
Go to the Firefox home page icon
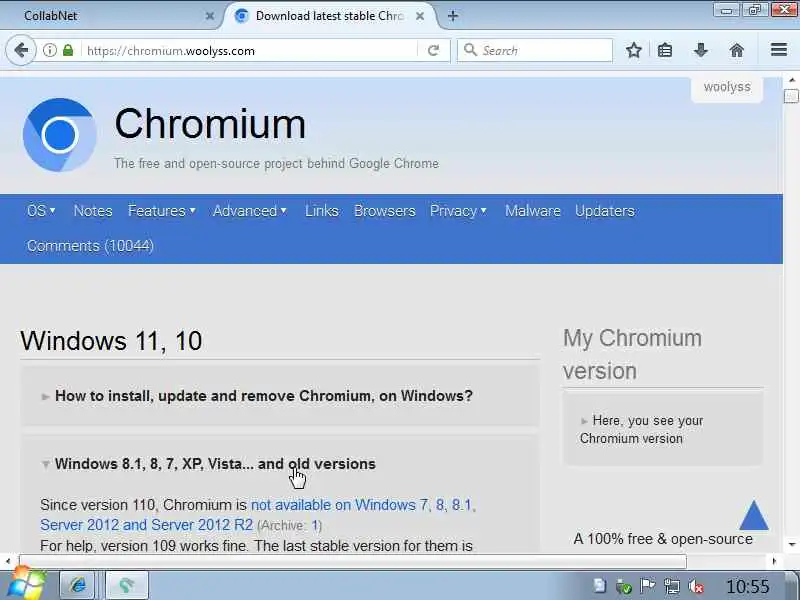(737, 51)
